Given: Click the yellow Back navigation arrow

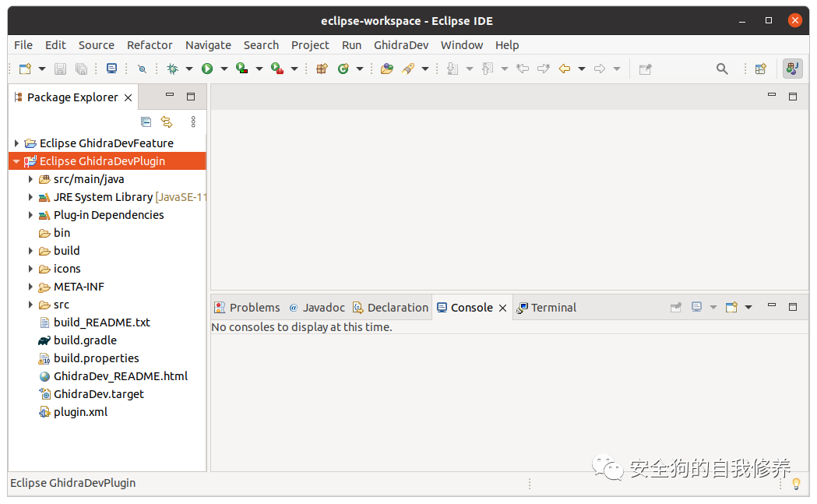Looking at the screenshot, I should (x=565, y=69).
